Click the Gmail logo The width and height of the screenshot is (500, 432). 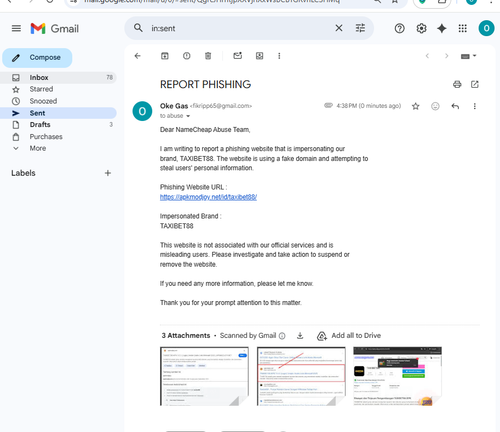click(x=55, y=29)
